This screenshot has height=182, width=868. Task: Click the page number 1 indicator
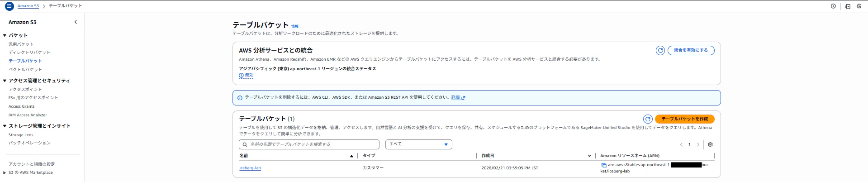689,144
